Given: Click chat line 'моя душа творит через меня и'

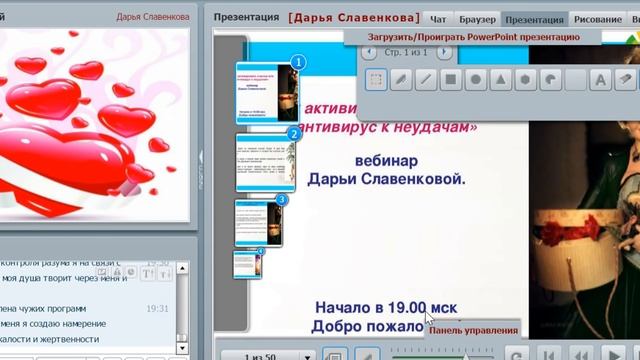Looking at the screenshot, I should [x=64, y=278].
